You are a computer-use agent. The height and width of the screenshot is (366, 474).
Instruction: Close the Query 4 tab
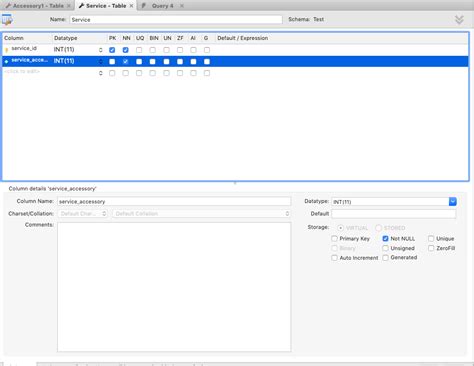182,6
